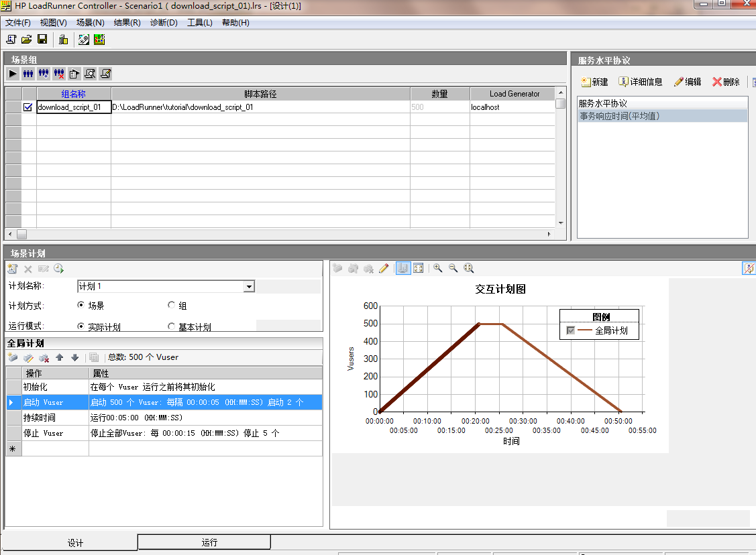Toggle the download_script_01 group checkbox

[28, 107]
